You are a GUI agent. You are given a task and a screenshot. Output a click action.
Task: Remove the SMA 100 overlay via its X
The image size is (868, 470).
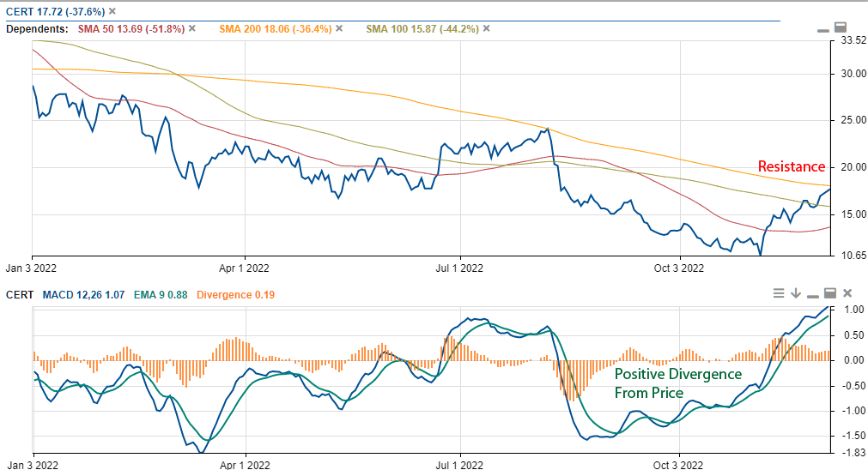pyautogui.click(x=486, y=28)
